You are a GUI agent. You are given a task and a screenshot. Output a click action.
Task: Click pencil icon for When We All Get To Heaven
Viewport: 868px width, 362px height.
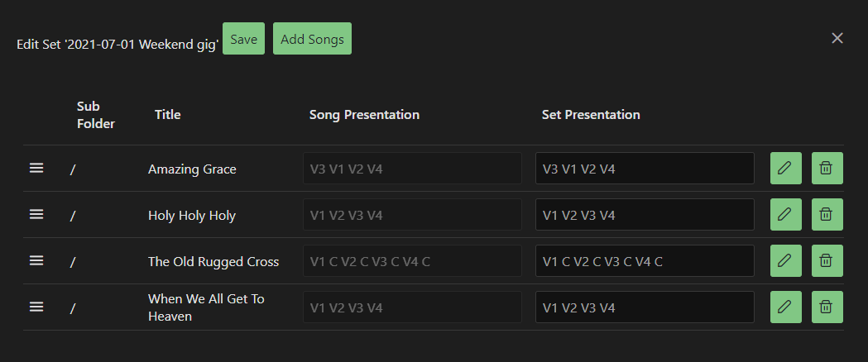785,307
